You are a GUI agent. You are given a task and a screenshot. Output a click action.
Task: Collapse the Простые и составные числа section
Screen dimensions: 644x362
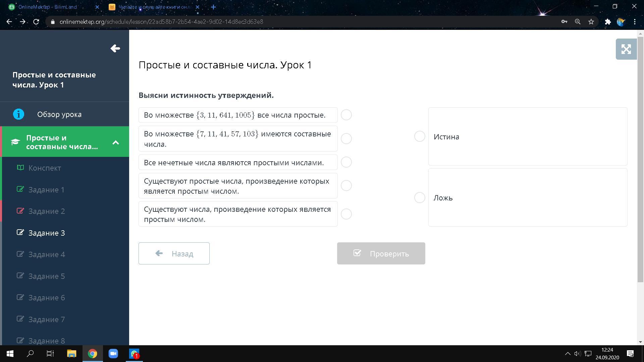pyautogui.click(x=116, y=142)
